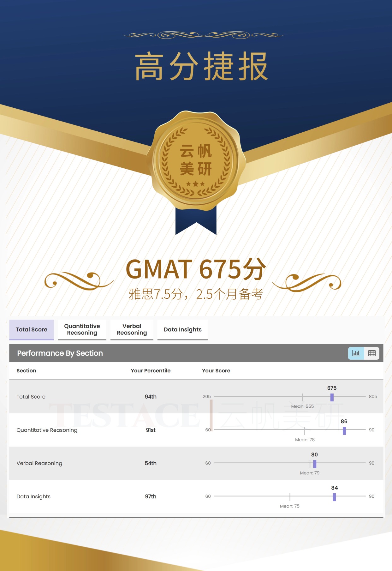Click the Section column header
This screenshot has width=392, height=571.
(x=26, y=370)
